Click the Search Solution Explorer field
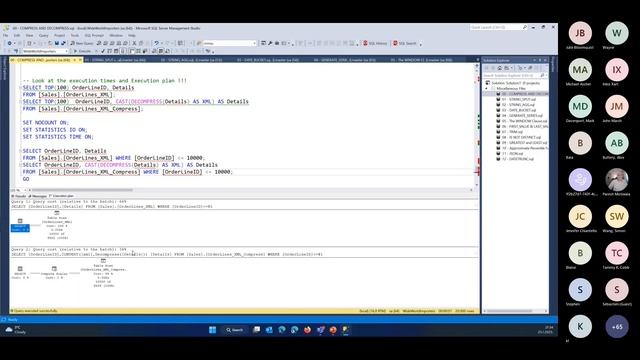The height and width of the screenshot is (360, 640). click(x=514, y=76)
